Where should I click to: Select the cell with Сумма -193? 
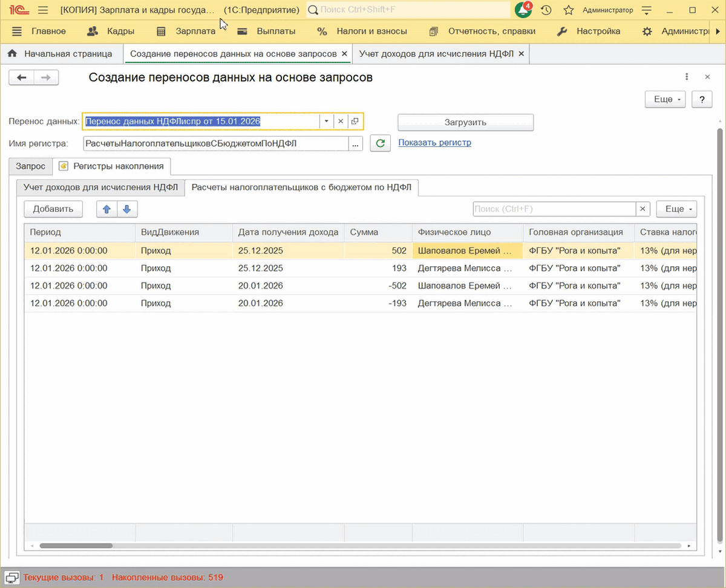[x=378, y=303]
